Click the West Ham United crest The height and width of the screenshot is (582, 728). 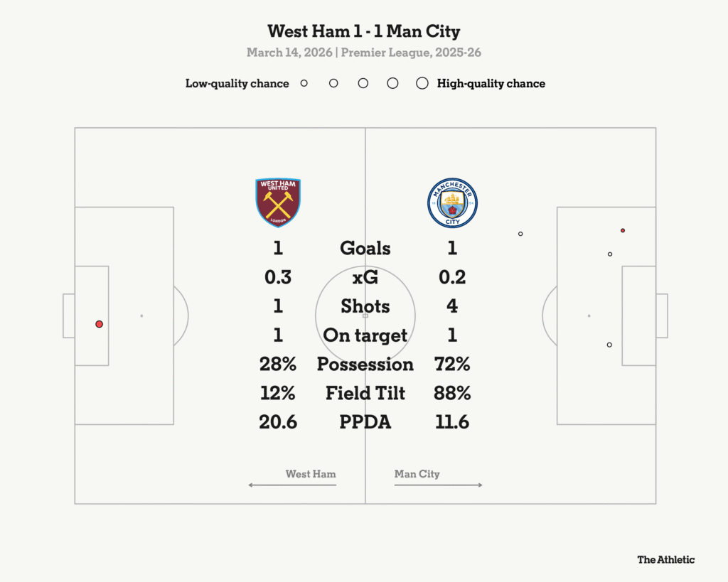278,203
